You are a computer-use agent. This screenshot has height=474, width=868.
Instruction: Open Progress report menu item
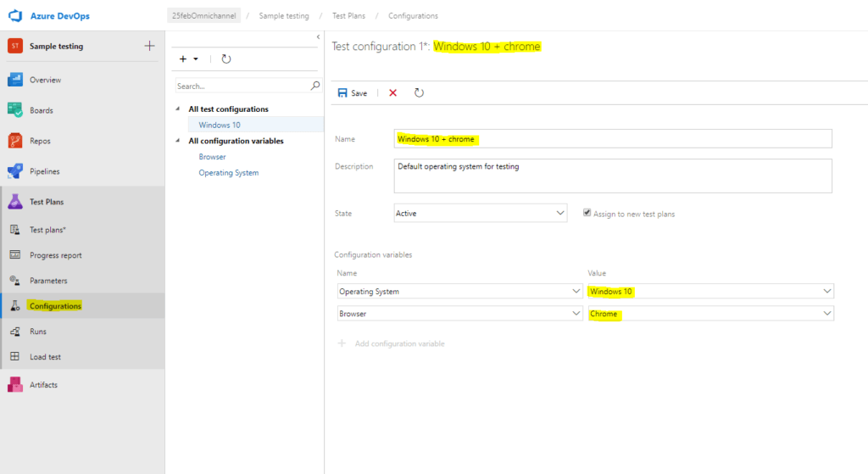pos(55,254)
